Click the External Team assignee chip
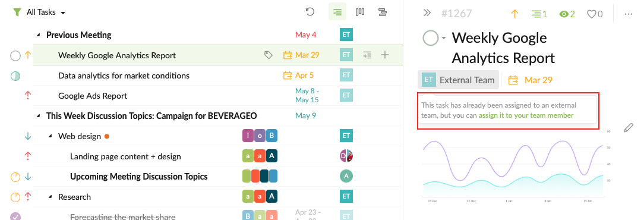 pyautogui.click(x=459, y=80)
